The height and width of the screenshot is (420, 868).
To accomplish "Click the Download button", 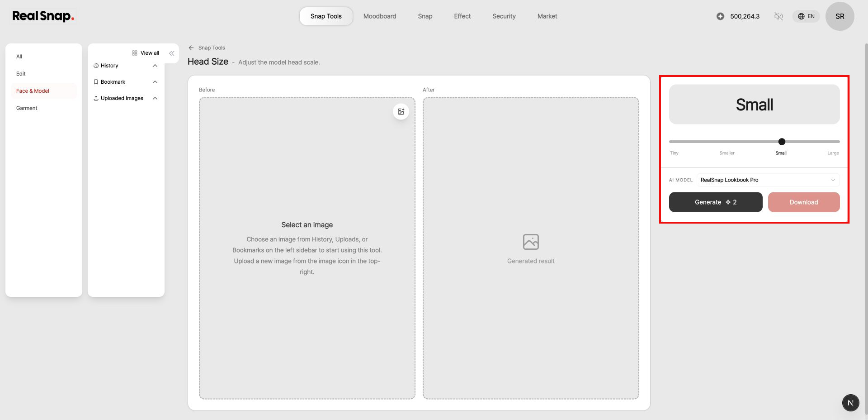I will point(804,202).
